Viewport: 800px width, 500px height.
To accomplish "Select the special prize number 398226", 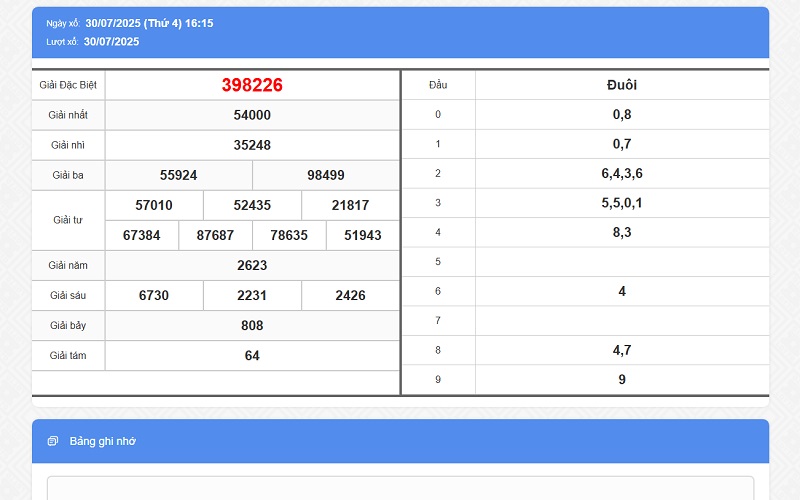I will point(252,85).
